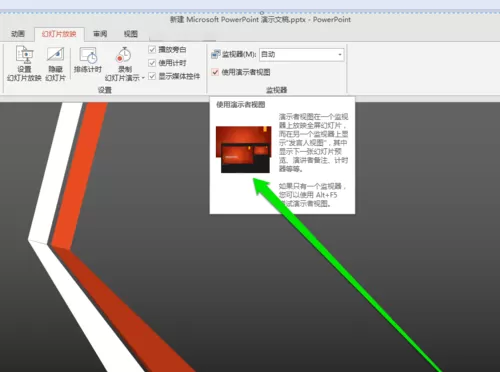
Task: Click Record Slide Show (录制幻灯片演示) icon
Action: pyautogui.click(x=123, y=55)
